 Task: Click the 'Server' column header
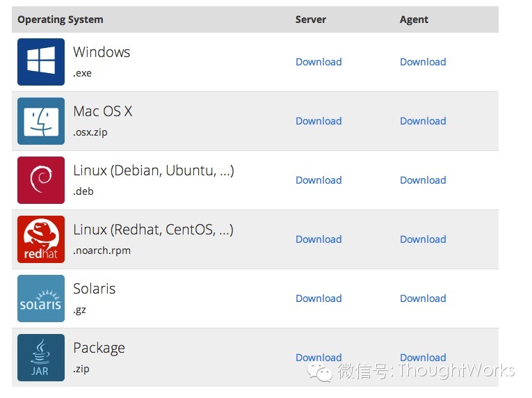[310, 19]
